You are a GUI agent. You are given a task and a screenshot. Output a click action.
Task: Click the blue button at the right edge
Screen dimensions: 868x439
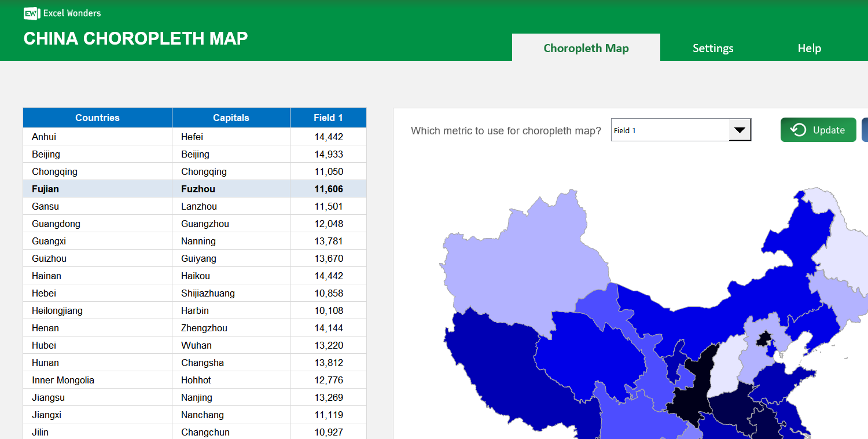click(865, 130)
